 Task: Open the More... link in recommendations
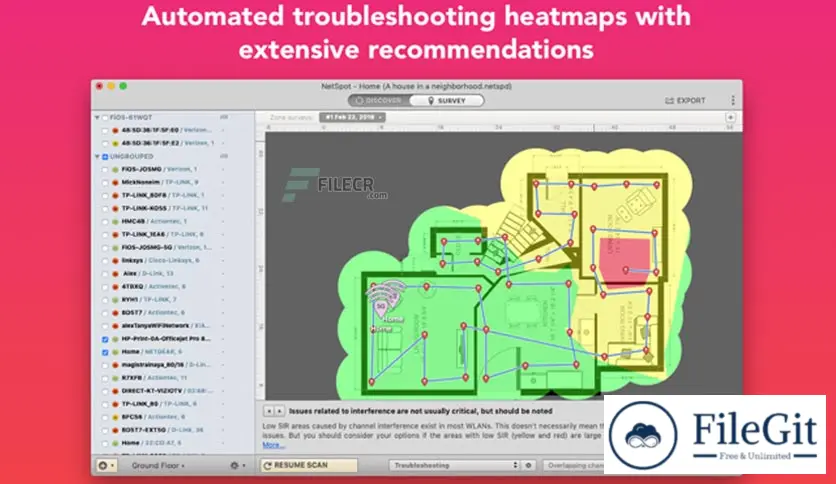273,445
